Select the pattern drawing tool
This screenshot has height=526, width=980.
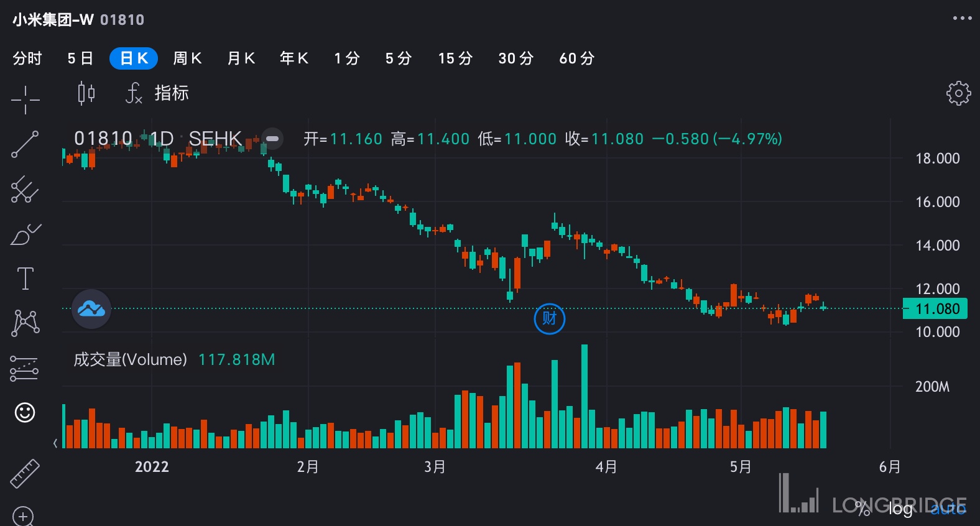point(25,323)
